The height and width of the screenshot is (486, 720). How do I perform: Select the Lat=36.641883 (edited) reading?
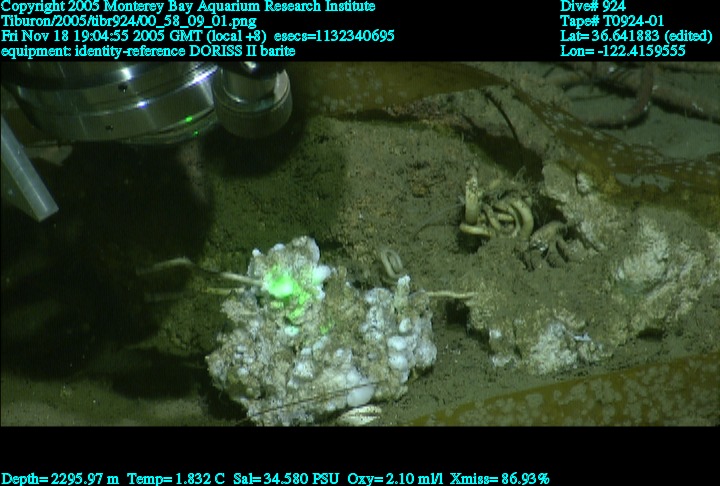pyautogui.click(x=636, y=36)
